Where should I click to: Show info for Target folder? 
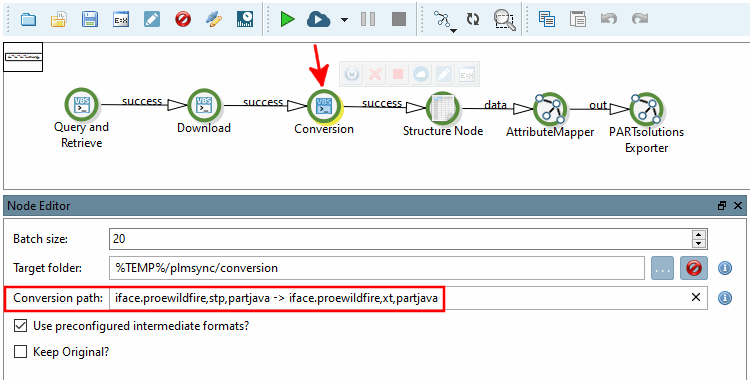pos(725,268)
